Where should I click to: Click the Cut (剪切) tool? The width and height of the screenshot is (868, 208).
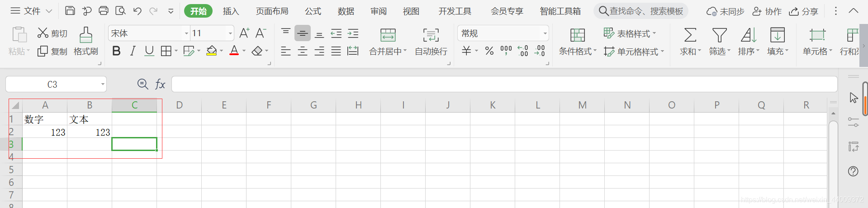52,33
